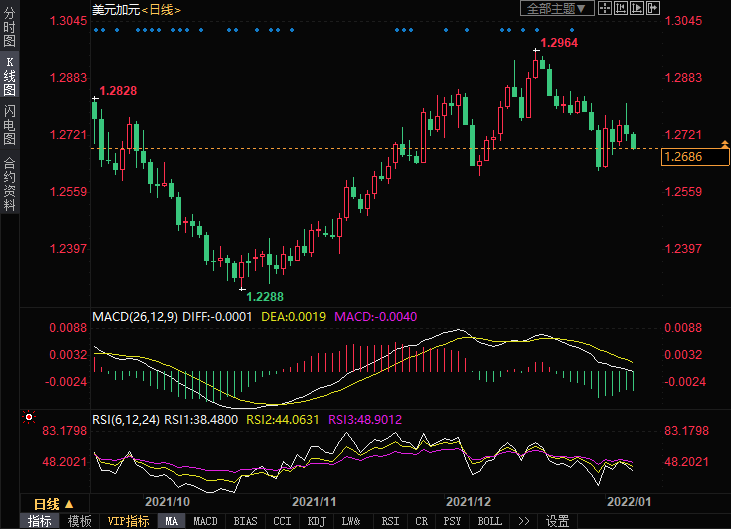
Task: Enable the BOLL indicator
Action: click(489, 521)
